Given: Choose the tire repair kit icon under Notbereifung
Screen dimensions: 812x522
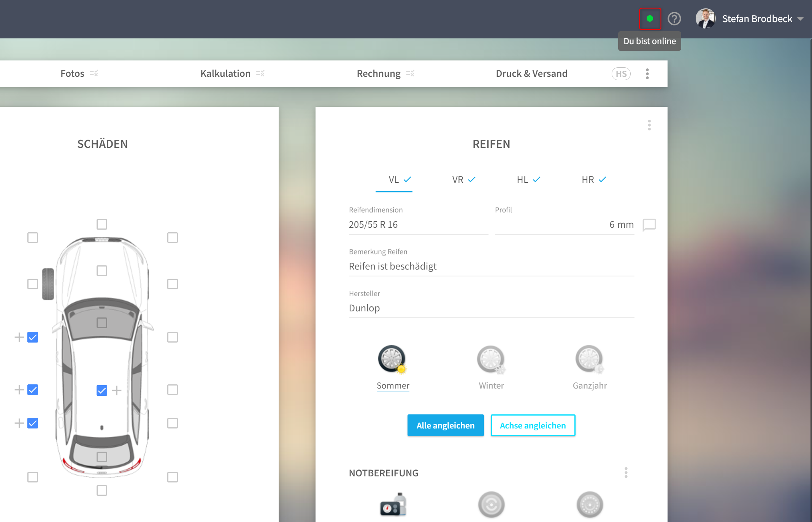Looking at the screenshot, I should pyautogui.click(x=393, y=505).
